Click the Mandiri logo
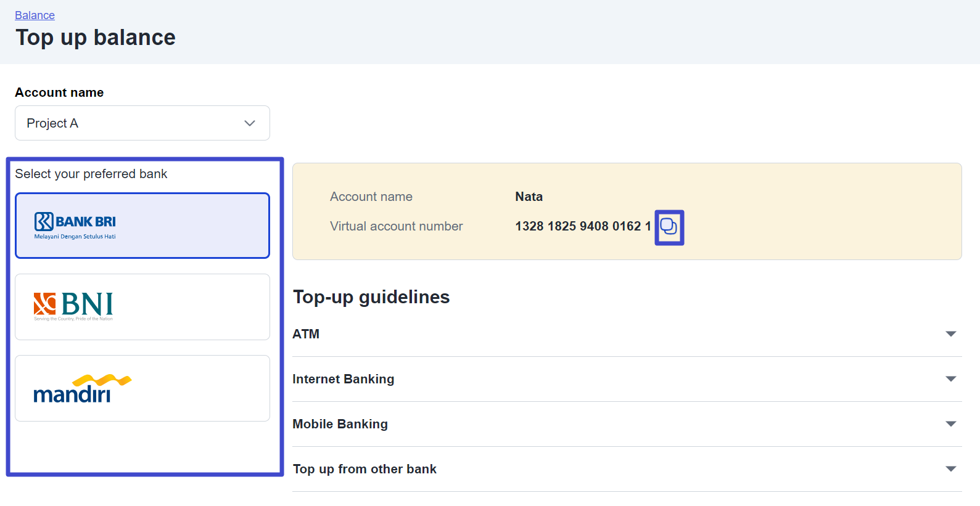This screenshot has height=506, width=980. pyautogui.click(x=82, y=388)
